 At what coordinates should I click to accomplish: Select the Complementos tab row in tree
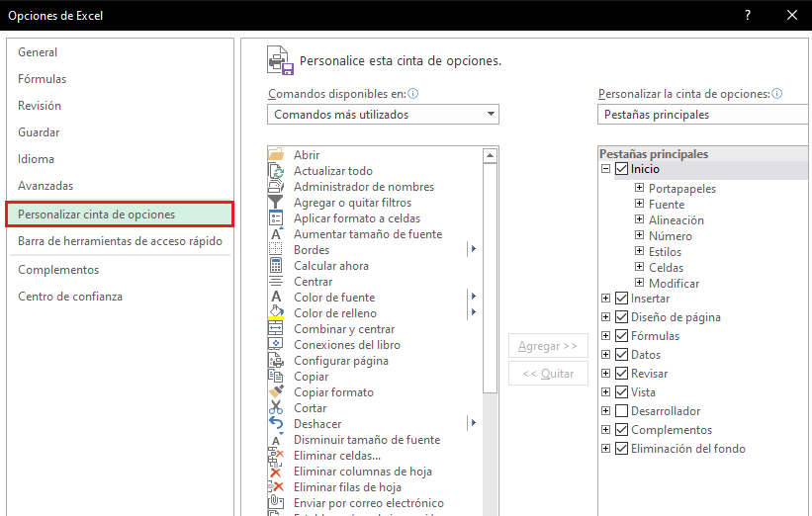coord(672,430)
